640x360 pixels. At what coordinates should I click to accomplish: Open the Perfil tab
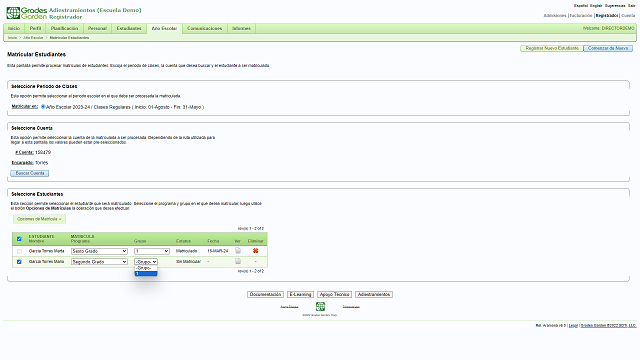36,28
